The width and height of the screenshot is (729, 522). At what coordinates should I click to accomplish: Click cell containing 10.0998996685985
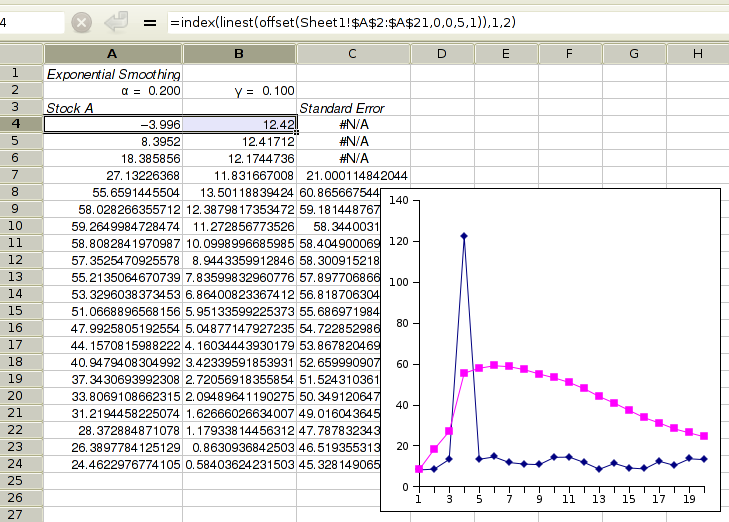tap(239, 244)
